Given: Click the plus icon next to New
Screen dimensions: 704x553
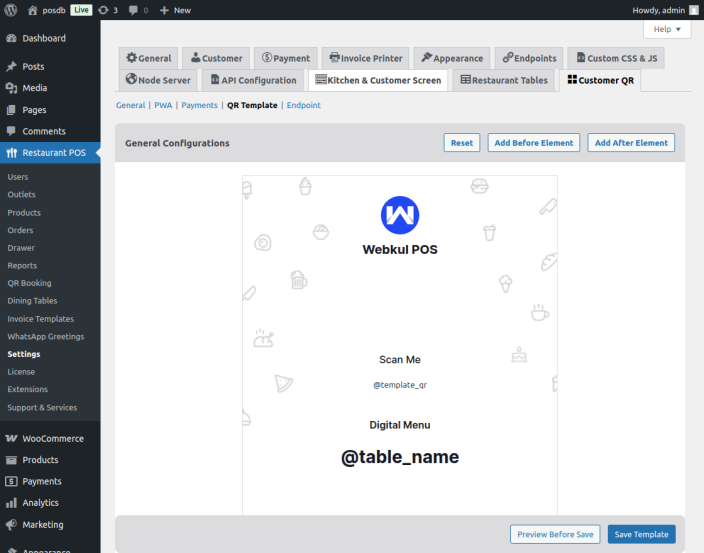Looking at the screenshot, I should [164, 10].
